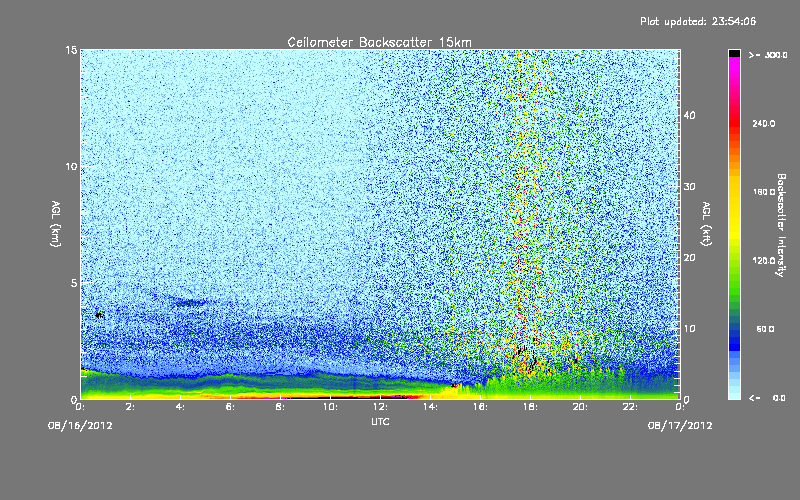
Task: Select the "22:" hour tick label
Action: [x=630, y=407]
